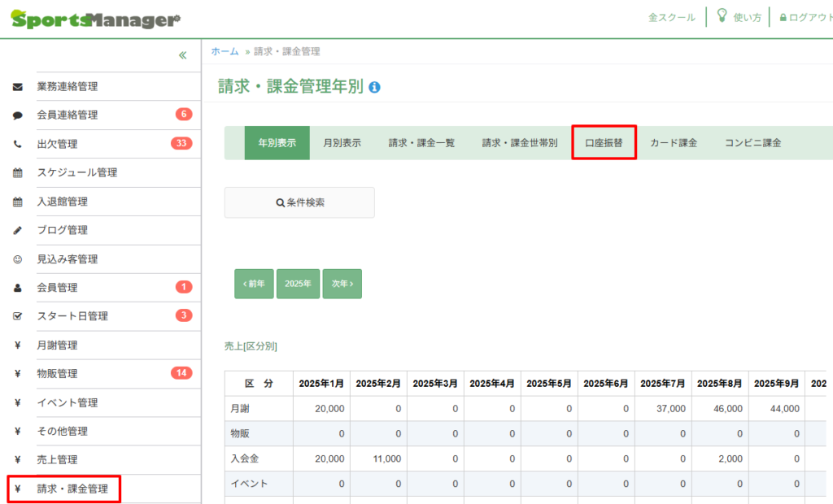Click the calendar icon beside スケジュール管理
This screenshot has width=833, height=504.
(x=18, y=173)
